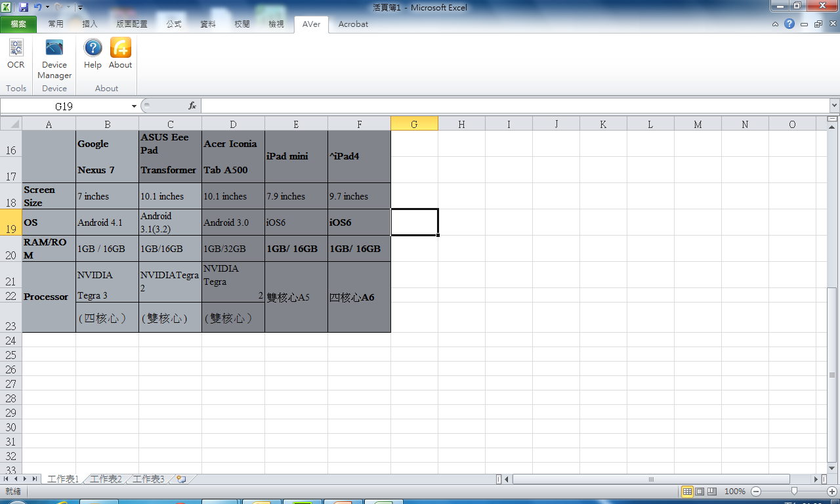Minimize the ribbon using the caret icon
840x504 pixels.
pos(775,24)
